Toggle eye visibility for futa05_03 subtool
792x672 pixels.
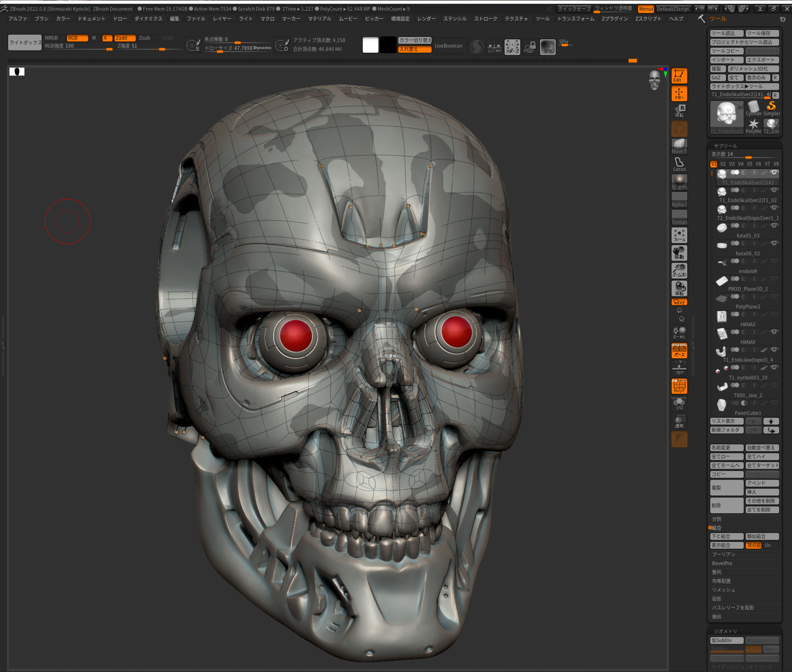tap(774, 226)
